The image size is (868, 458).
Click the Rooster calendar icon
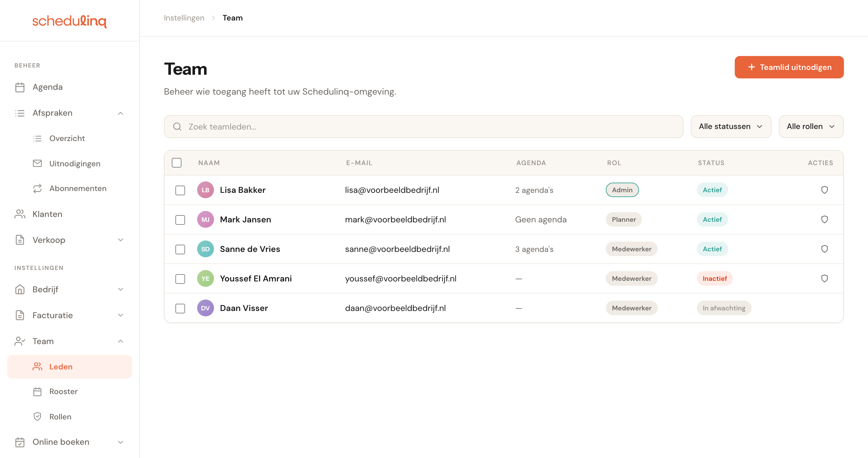(x=37, y=392)
